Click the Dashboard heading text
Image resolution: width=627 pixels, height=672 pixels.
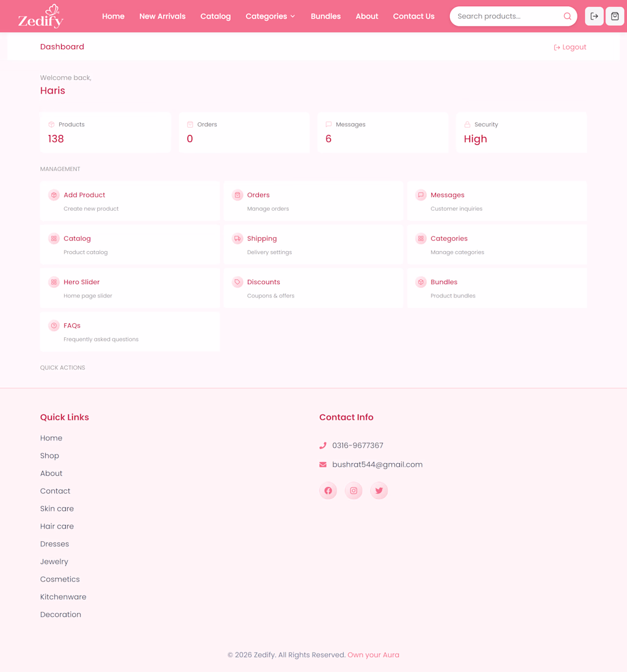[62, 46]
